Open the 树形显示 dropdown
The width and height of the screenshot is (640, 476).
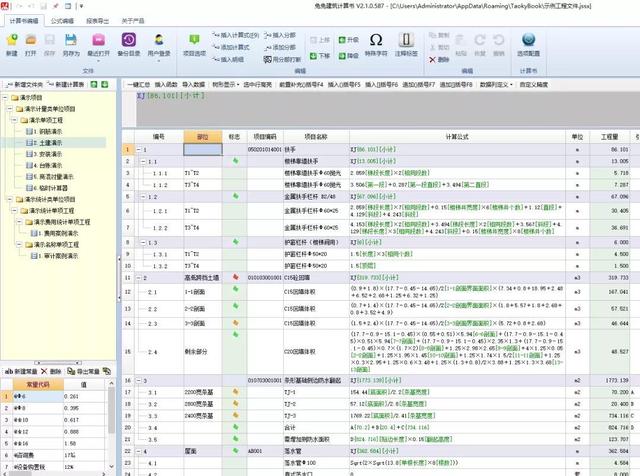(x=225, y=85)
